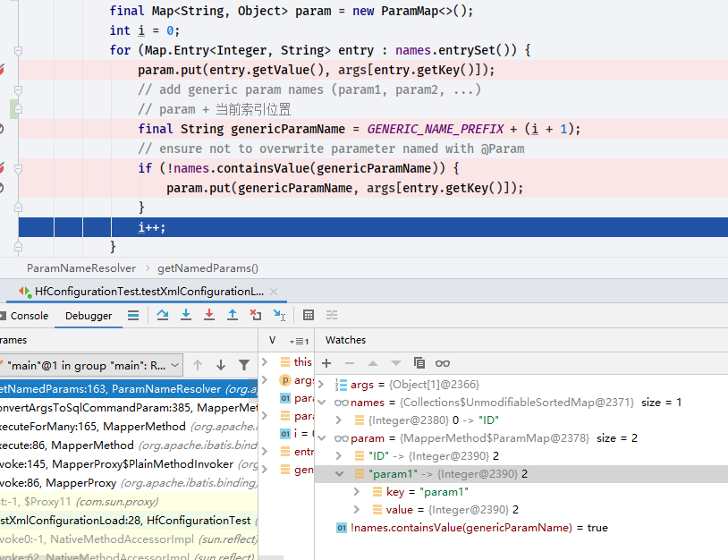Viewport: 728px width, 560px height.
Task: Switch to the Console tab
Action: pos(29,316)
